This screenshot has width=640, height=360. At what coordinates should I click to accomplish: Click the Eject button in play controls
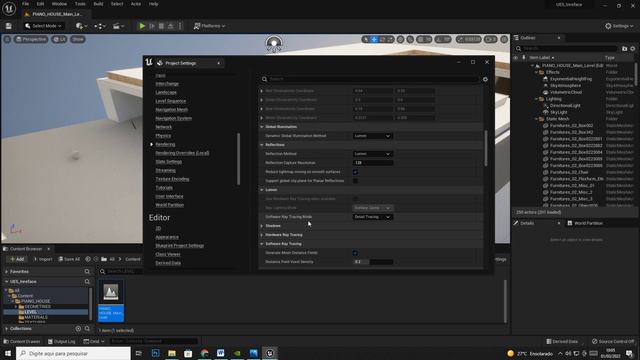pos(171,26)
